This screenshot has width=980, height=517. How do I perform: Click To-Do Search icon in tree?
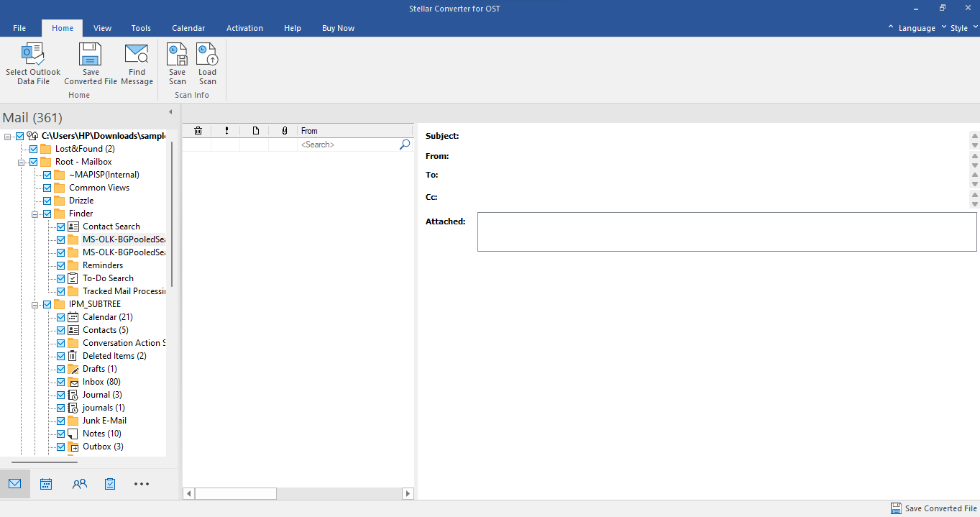[73, 278]
